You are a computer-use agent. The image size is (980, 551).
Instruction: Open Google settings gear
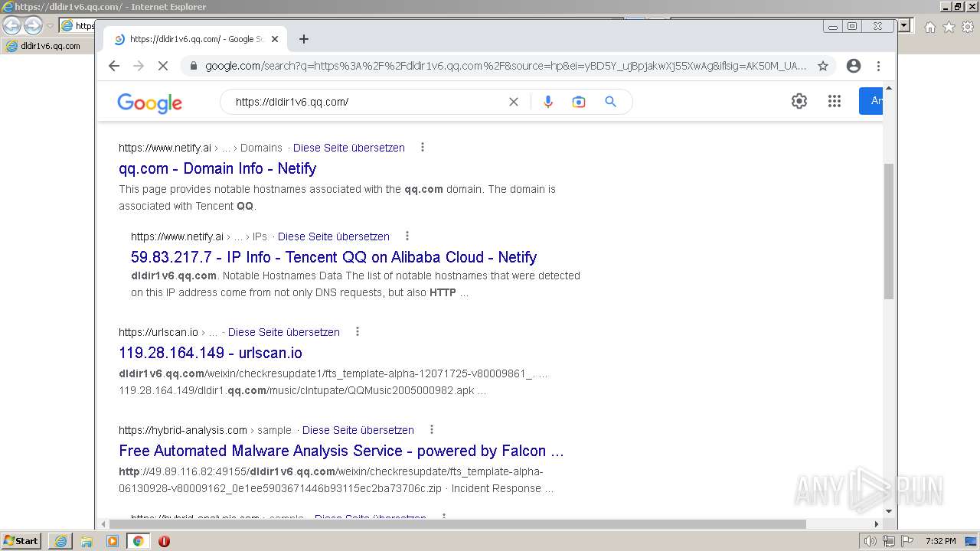pos(799,101)
